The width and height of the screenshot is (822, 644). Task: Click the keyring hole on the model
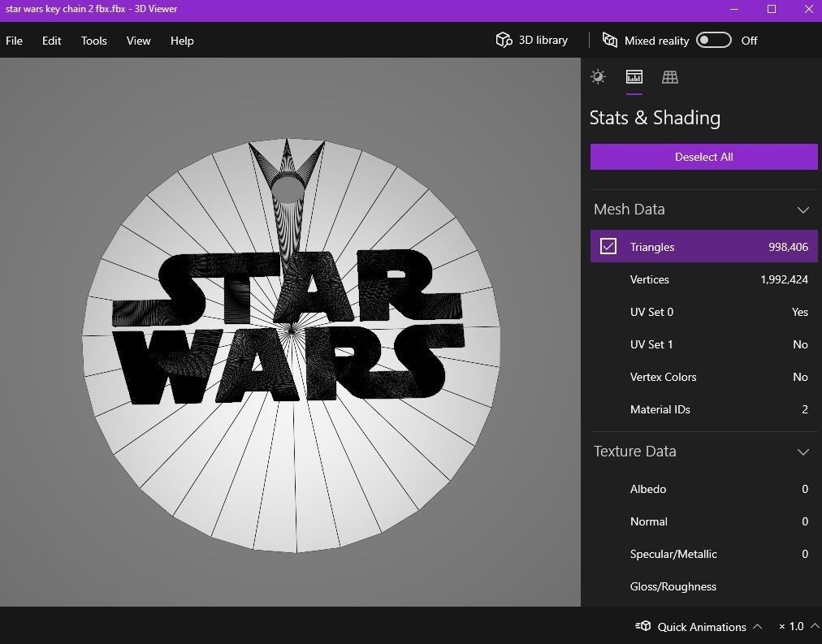coord(287,189)
